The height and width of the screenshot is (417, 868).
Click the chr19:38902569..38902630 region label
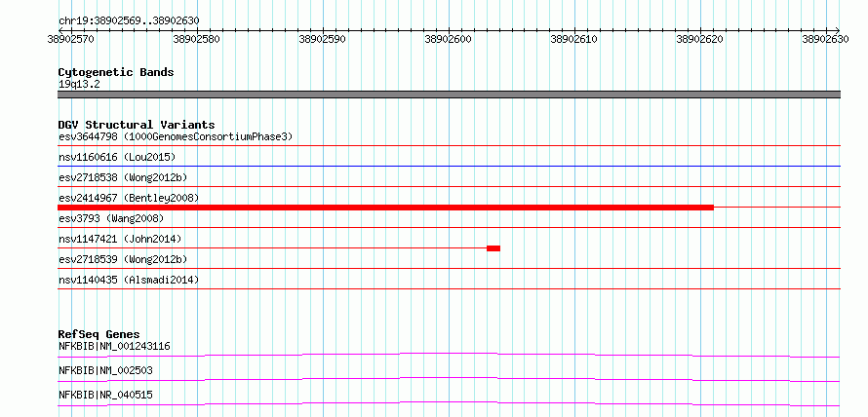129,20
